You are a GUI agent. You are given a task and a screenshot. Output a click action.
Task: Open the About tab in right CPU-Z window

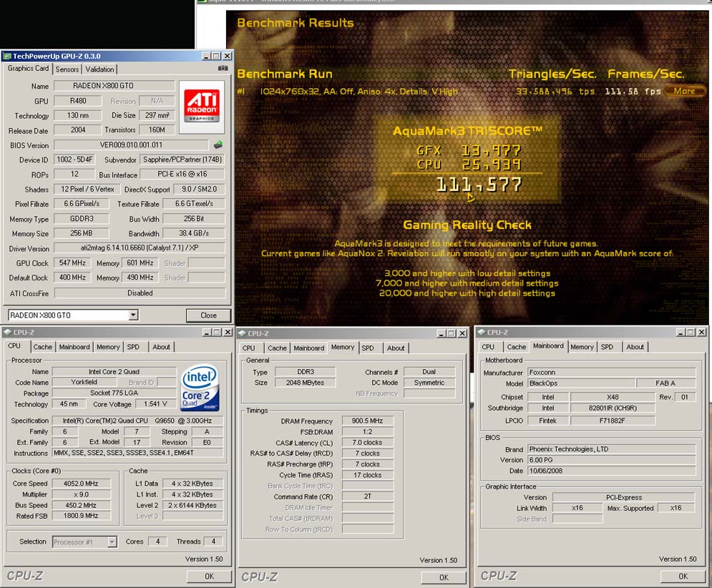point(635,347)
